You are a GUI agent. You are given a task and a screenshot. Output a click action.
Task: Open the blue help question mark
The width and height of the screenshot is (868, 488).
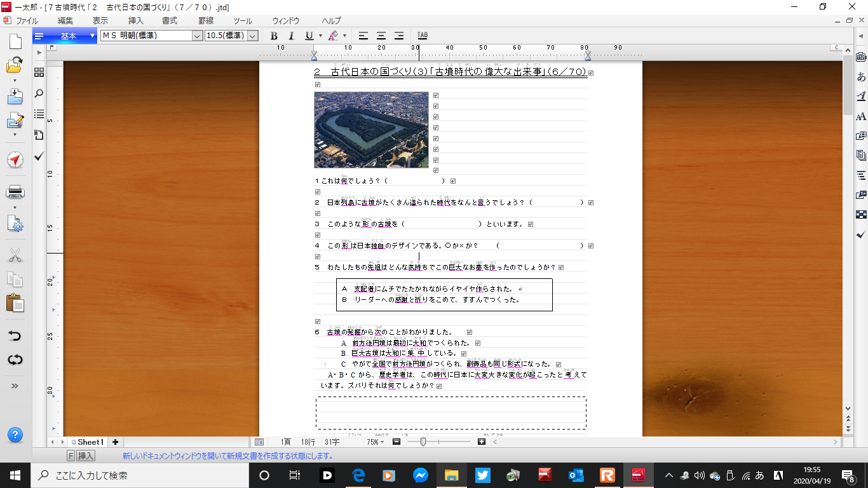15,435
